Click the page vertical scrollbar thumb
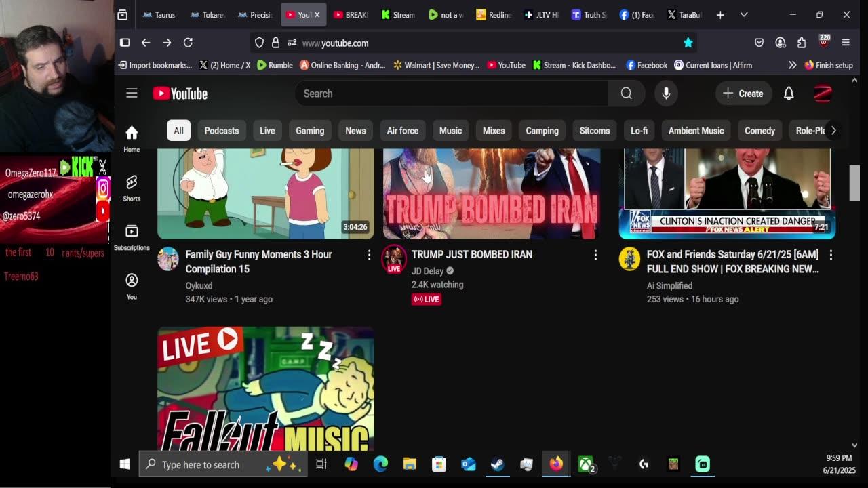Screen dimensions: 868x488 [x=854, y=182]
